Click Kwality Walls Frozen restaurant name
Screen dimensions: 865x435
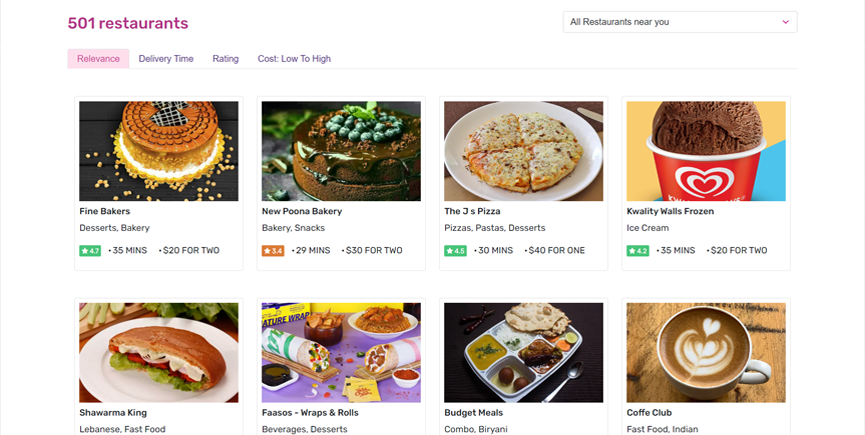point(670,212)
